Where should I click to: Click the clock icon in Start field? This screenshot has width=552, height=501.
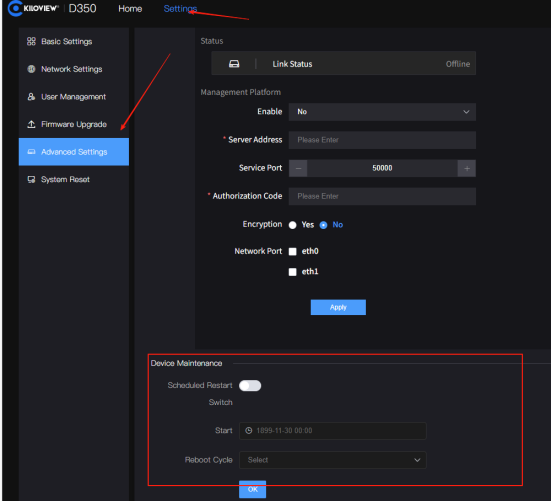pos(249,431)
